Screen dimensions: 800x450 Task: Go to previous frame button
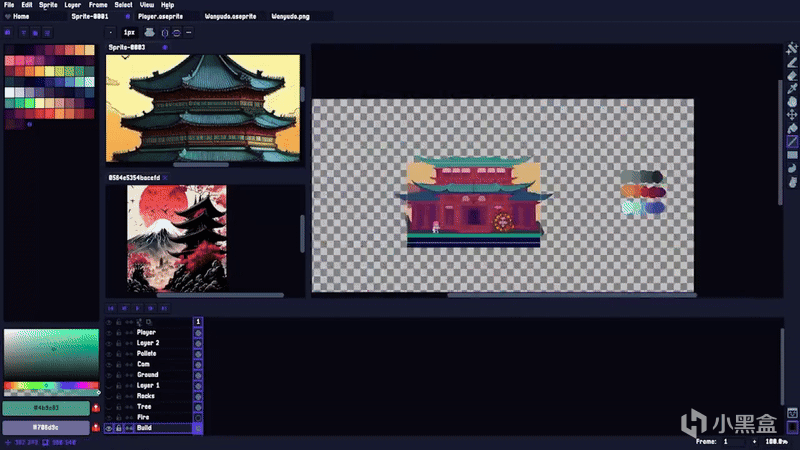tap(124, 308)
